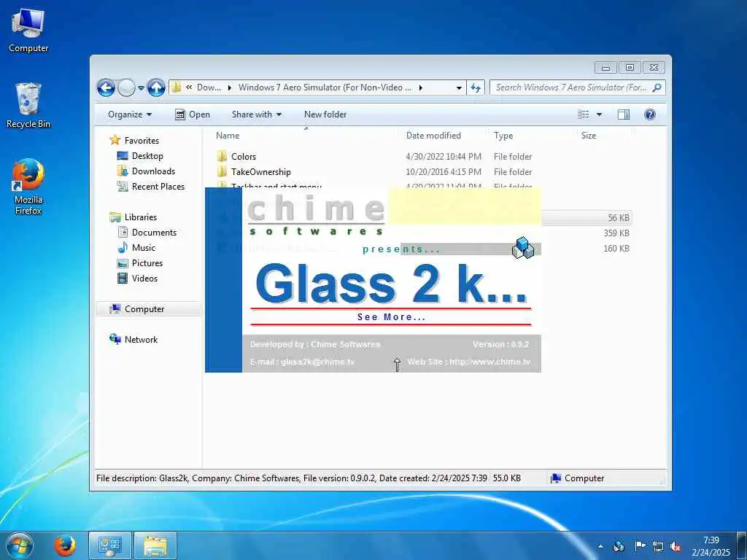Expand breadcrumb arrow after Aero Simulator folder
Screen dimensions: 747x560
click(421, 87)
